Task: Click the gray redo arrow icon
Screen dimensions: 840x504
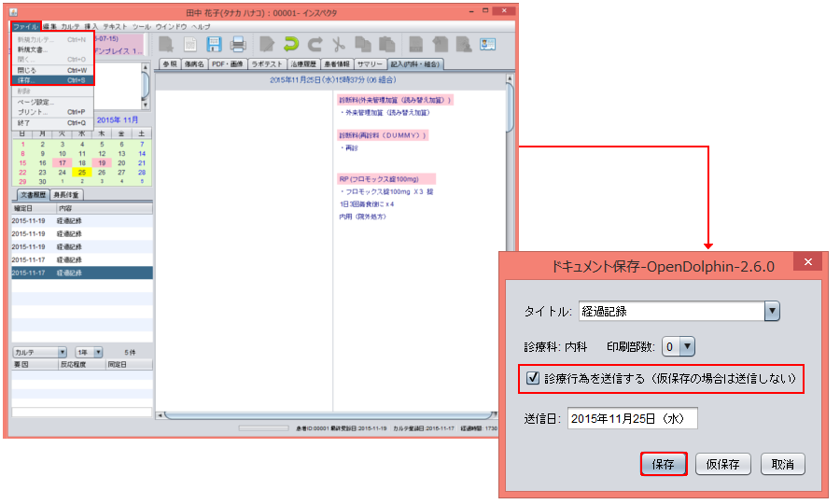Action: [315, 45]
